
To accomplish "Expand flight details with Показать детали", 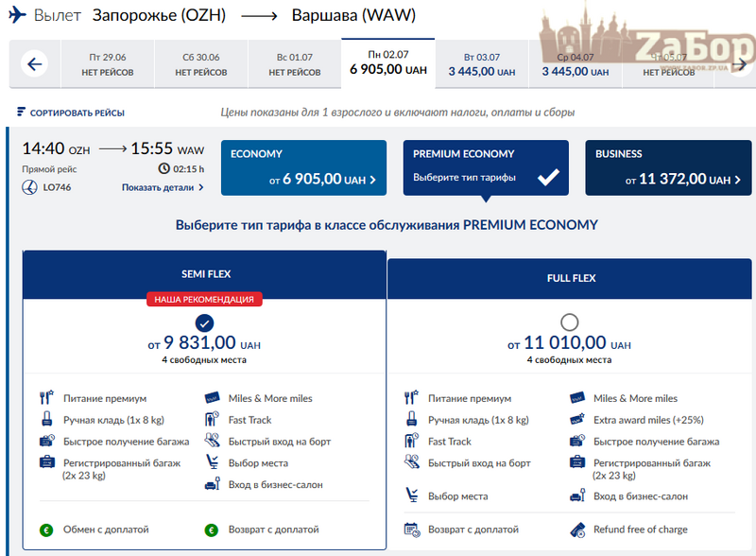I will tap(163, 187).
